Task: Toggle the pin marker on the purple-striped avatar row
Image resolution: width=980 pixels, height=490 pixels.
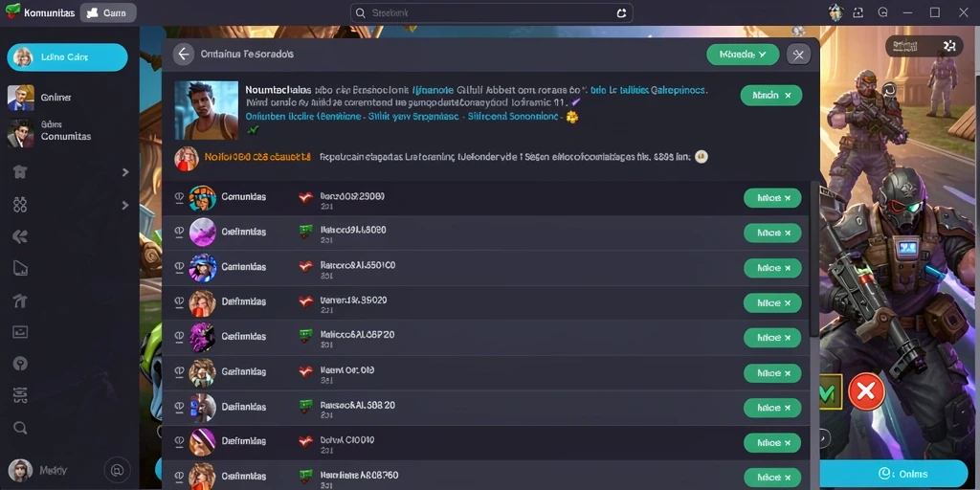Action: 179,441
